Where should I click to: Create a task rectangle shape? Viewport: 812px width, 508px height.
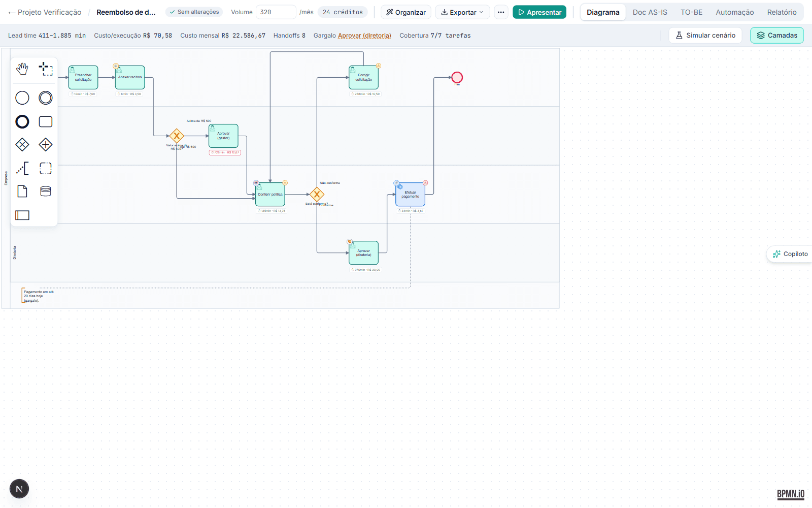pos(46,121)
